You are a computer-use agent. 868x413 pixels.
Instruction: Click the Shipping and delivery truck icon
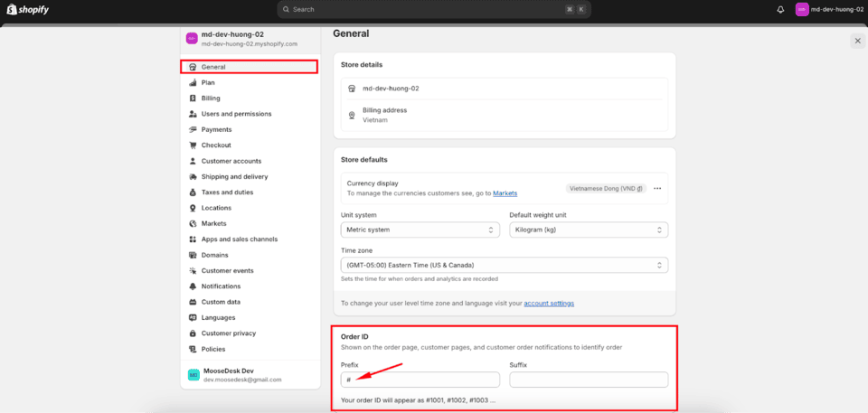coord(193,176)
